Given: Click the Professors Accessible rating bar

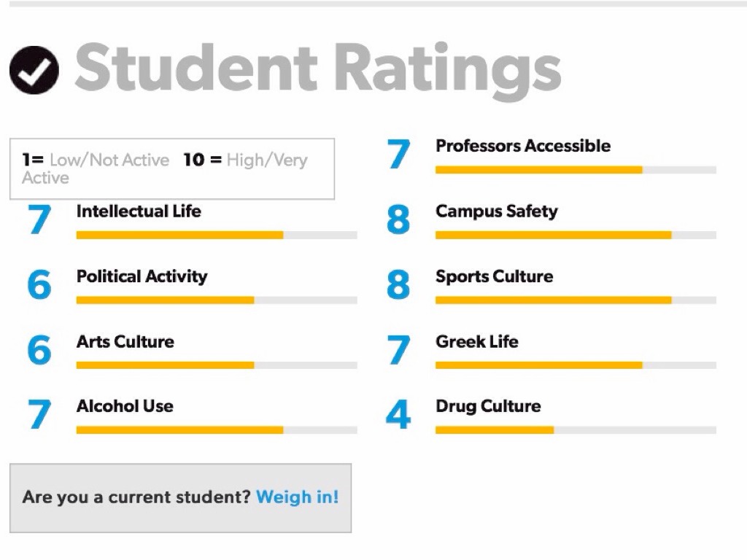Looking at the screenshot, I should [x=576, y=170].
